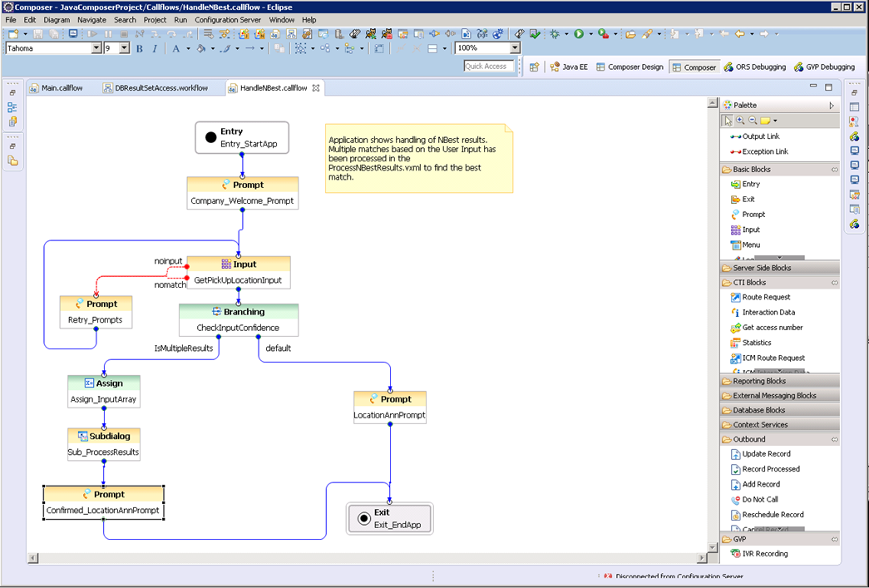Choose the Route Request block
869x588 pixels.
pyautogui.click(x=766, y=297)
